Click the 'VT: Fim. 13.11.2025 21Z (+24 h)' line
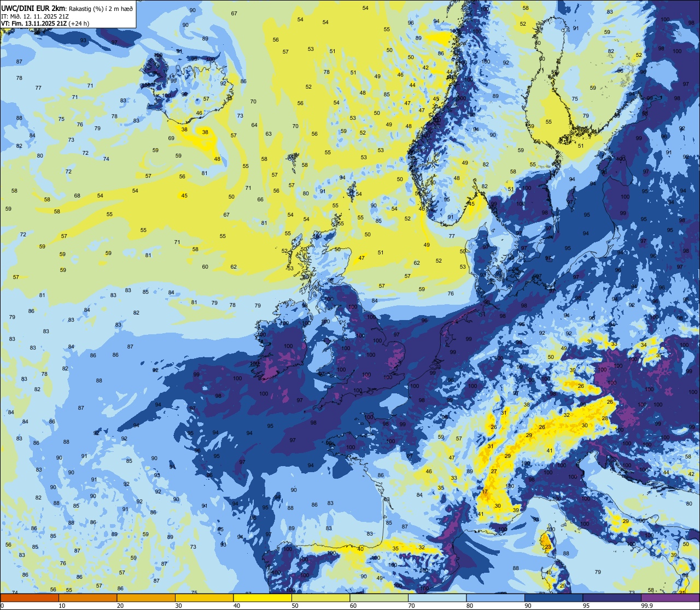This screenshot has height=610, width=700. click(x=45, y=24)
